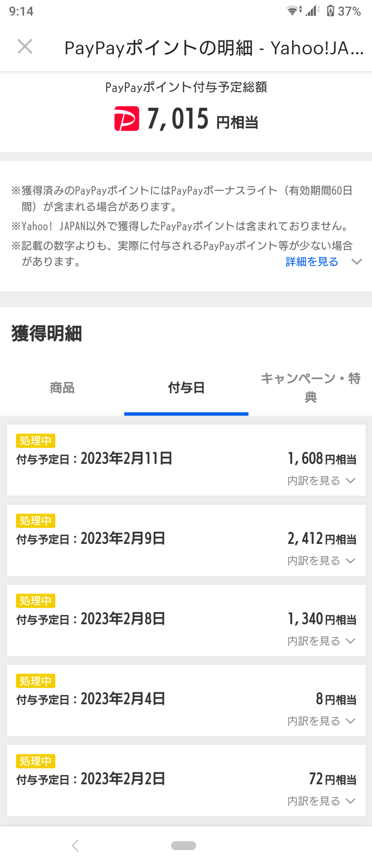Tap the 処理中 badge on February 11 card
372x868 pixels.
[35, 441]
